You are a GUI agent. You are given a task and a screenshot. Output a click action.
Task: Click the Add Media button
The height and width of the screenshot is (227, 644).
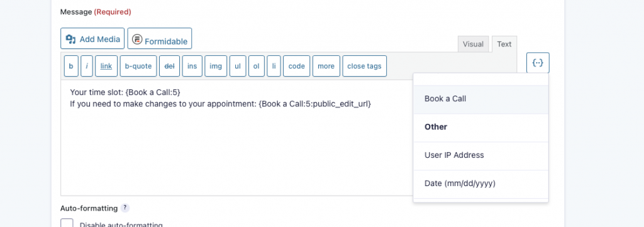(92, 38)
